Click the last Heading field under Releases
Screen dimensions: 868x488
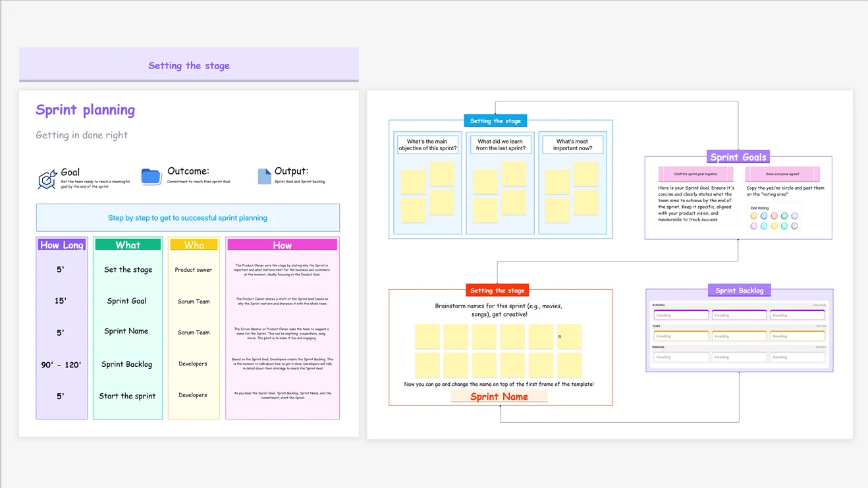tap(797, 357)
